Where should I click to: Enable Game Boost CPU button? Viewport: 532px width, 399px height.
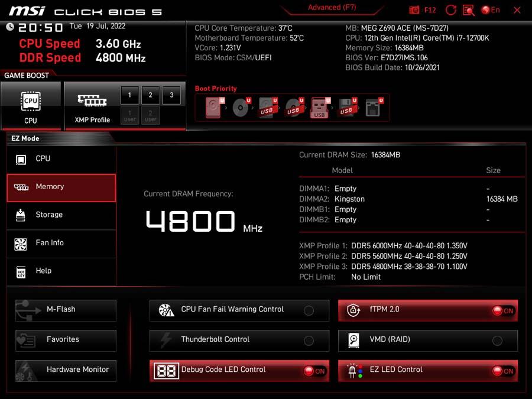(x=31, y=106)
